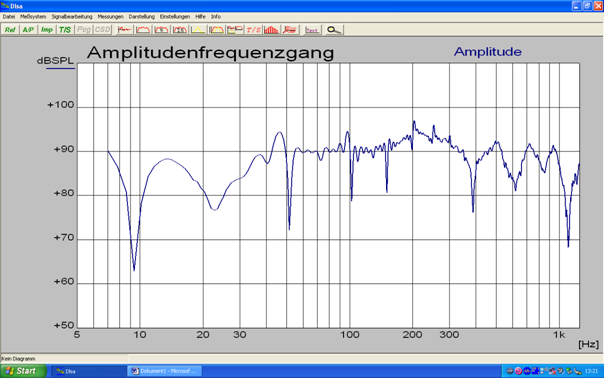Click the yellow-and-red curve toolbar icon
This screenshot has width=605, height=379.
tap(216, 30)
